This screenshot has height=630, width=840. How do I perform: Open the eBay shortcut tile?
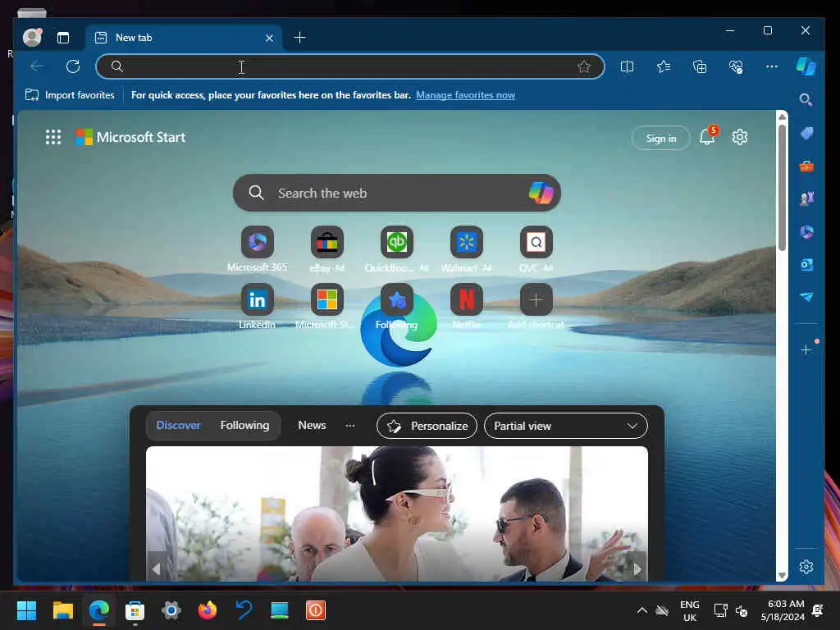coord(326,242)
